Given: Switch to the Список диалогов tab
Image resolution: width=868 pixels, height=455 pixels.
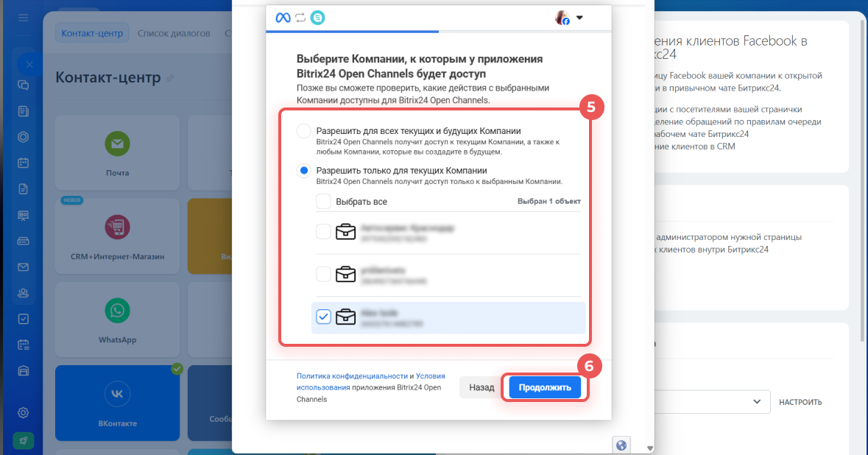Looking at the screenshot, I should point(174,33).
